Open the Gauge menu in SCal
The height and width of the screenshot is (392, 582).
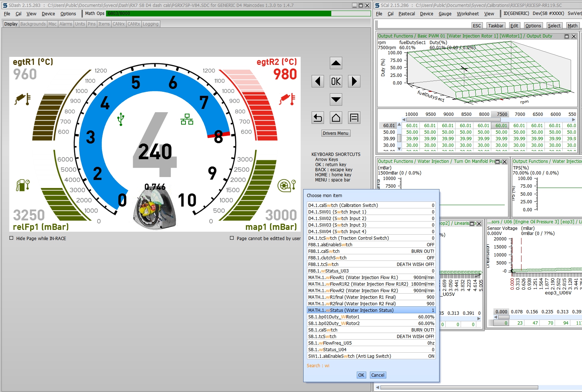445,14
